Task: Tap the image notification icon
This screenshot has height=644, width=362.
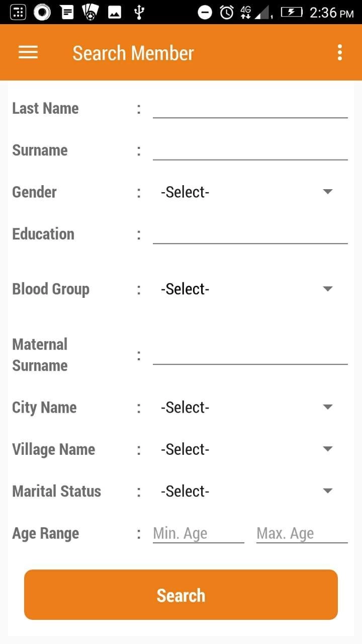Action: [115, 12]
